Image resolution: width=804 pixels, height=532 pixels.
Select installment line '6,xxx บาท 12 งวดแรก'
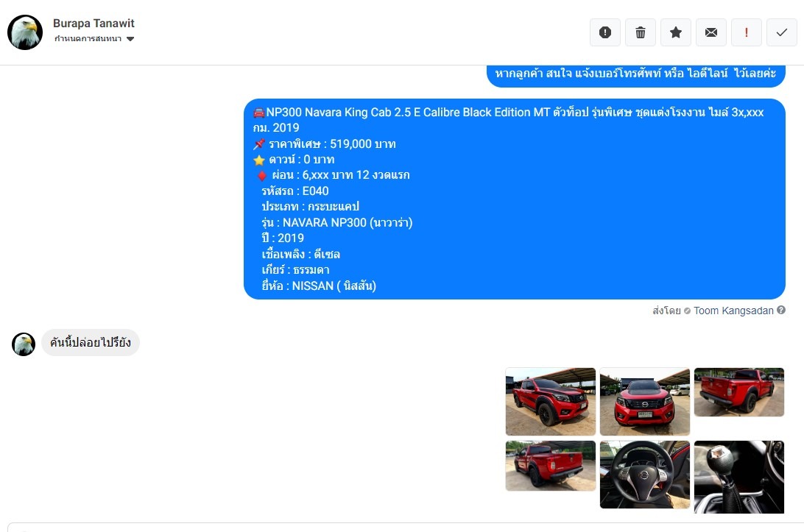click(334, 175)
